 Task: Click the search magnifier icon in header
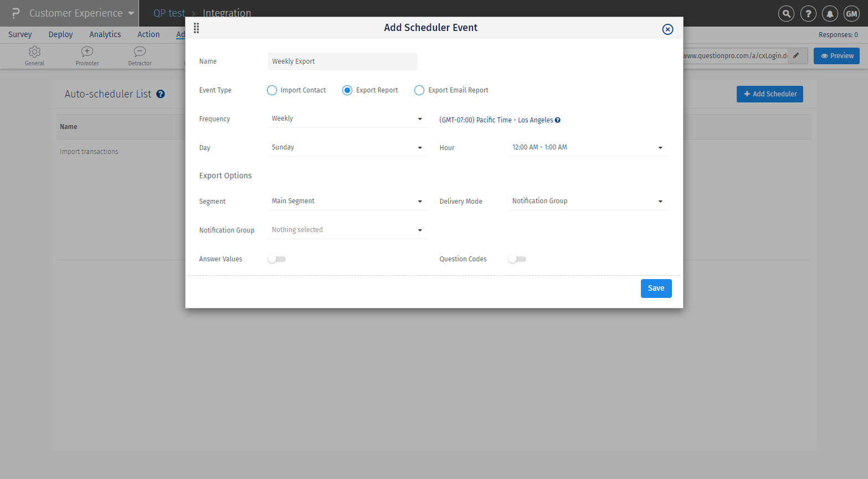(x=786, y=14)
